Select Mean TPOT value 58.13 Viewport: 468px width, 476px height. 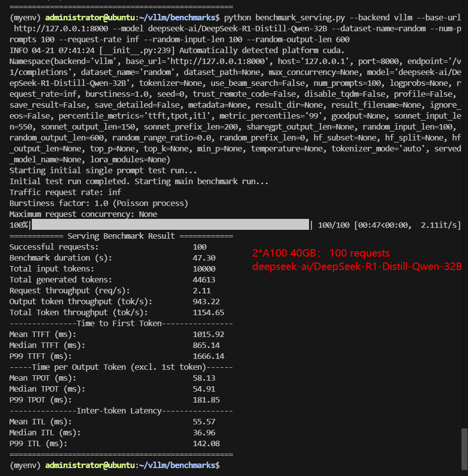coord(204,378)
